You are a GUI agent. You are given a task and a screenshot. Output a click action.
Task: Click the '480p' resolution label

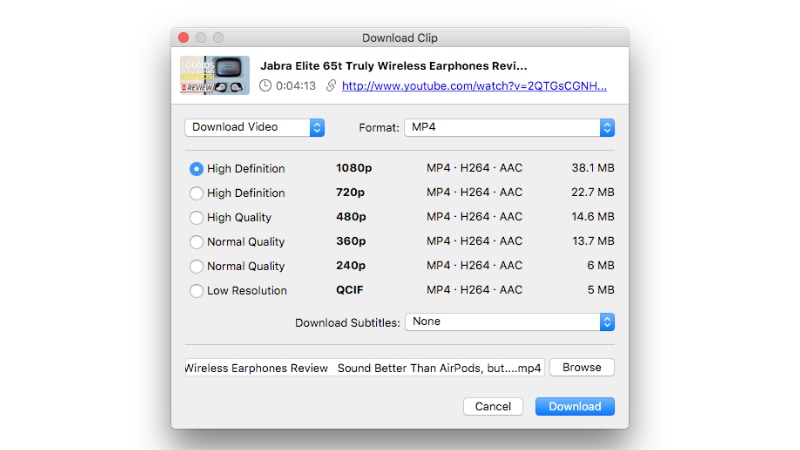click(351, 217)
